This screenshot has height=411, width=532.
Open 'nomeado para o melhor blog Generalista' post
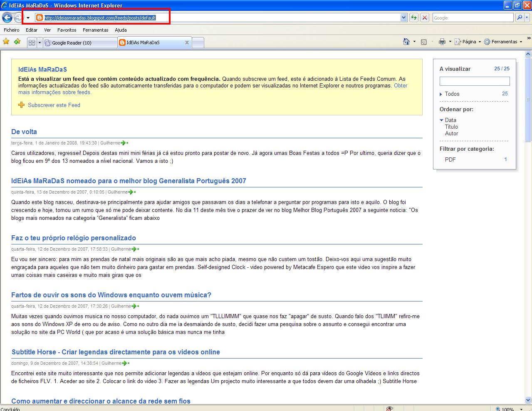click(x=129, y=181)
